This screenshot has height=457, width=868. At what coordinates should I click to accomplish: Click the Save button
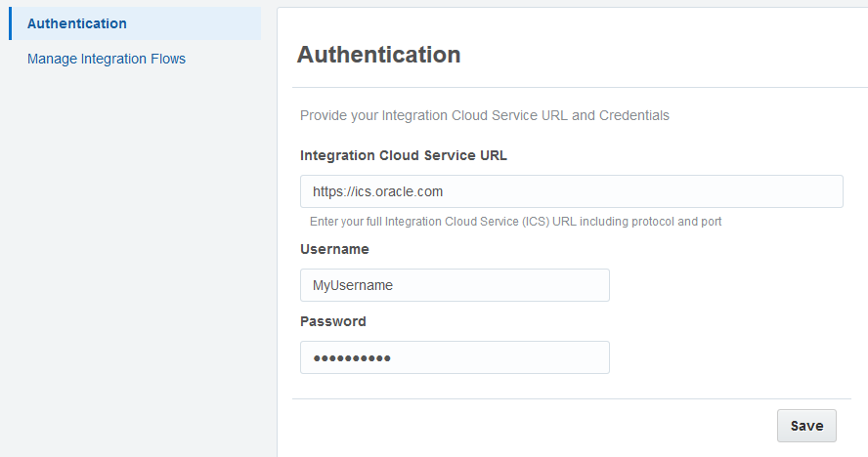806,426
